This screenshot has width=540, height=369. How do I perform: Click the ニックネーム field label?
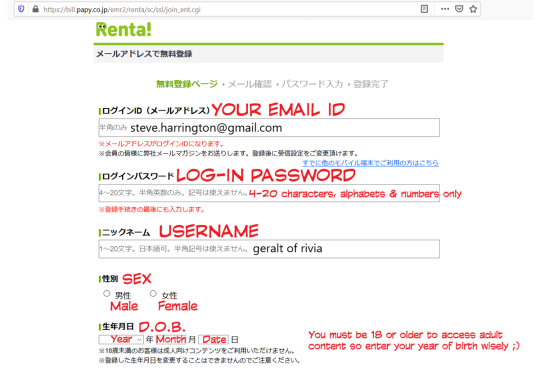pyautogui.click(x=126, y=233)
